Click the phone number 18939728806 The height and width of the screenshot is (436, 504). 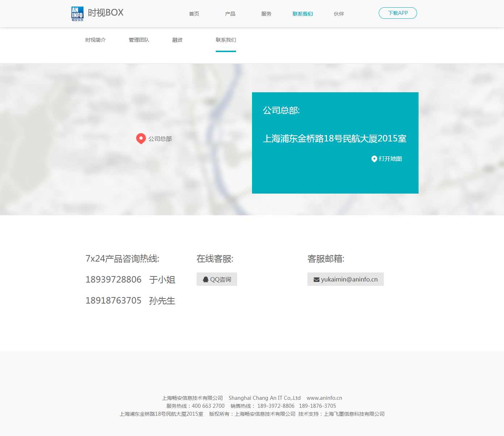(x=113, y=280)
